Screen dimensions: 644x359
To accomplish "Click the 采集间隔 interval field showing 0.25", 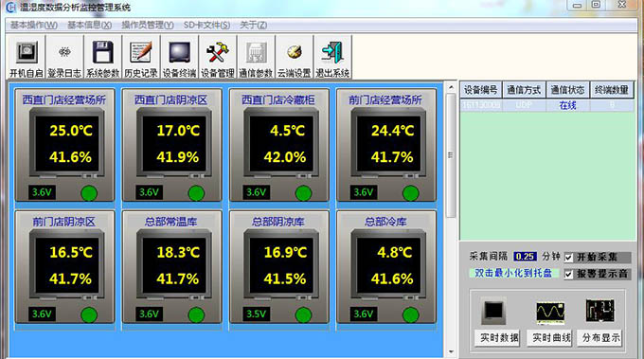I will (x=525, y=257).
